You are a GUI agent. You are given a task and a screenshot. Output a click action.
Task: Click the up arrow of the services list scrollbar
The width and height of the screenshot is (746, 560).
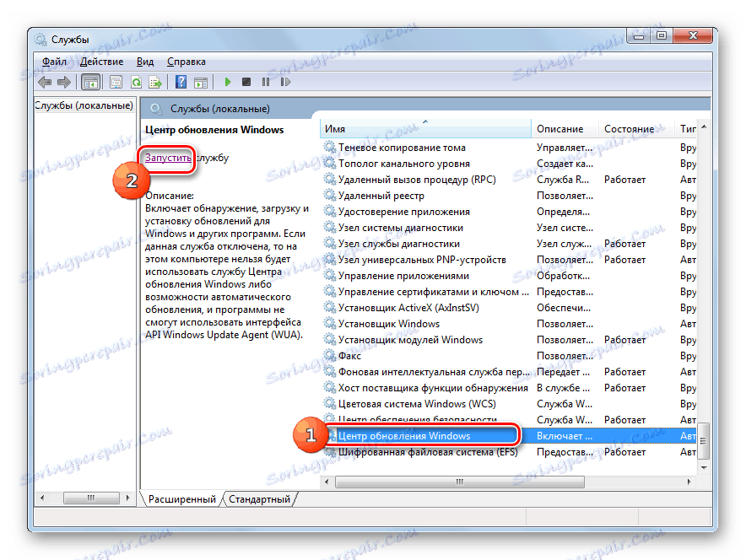(704, 127)
